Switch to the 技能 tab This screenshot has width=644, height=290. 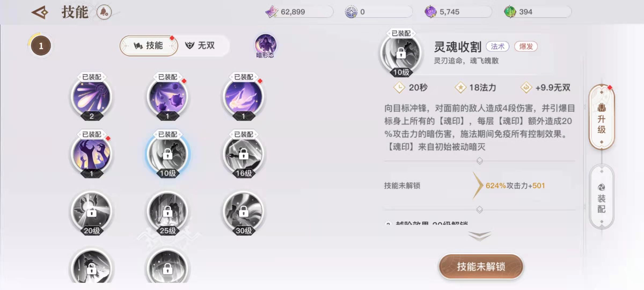pos(148,46)
